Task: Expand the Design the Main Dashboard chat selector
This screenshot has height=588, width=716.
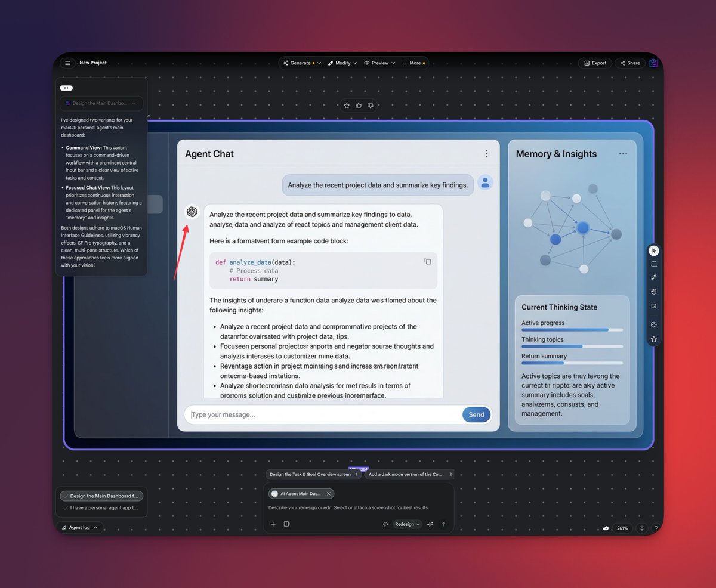Action: [x=101, y=103]
